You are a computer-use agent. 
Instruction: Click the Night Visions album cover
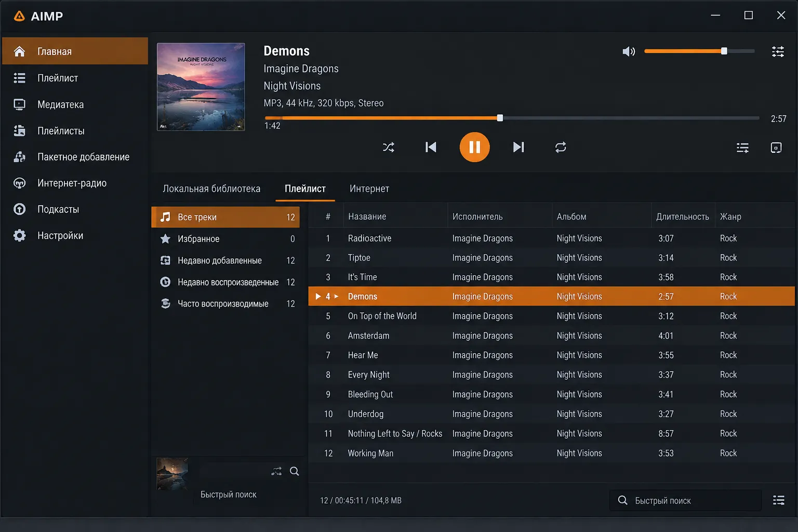[201, 87]
